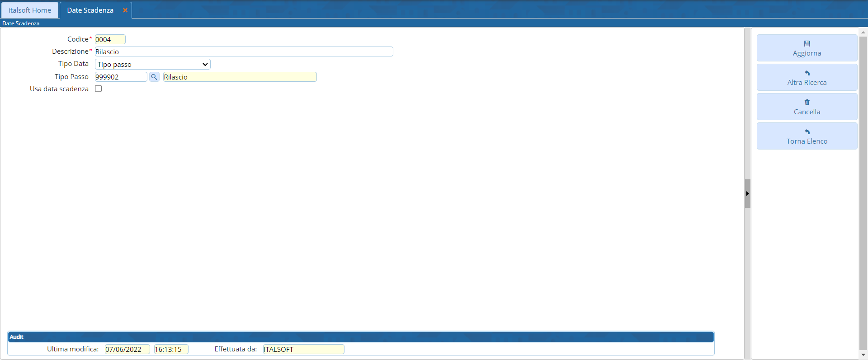This screenshot has width=868, height=360.
Task: Select the Date Scadenza tab
Action: click(x=90, y=10)
